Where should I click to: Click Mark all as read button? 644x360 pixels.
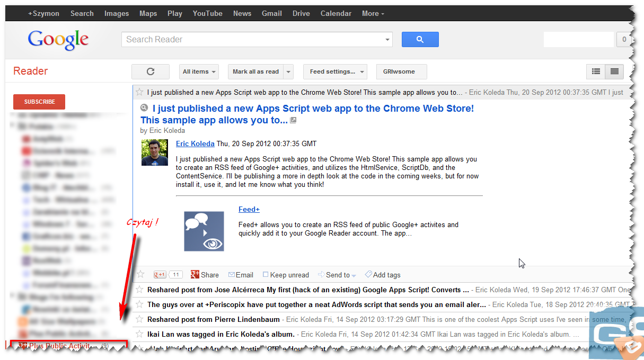click(x=256, y=71)
